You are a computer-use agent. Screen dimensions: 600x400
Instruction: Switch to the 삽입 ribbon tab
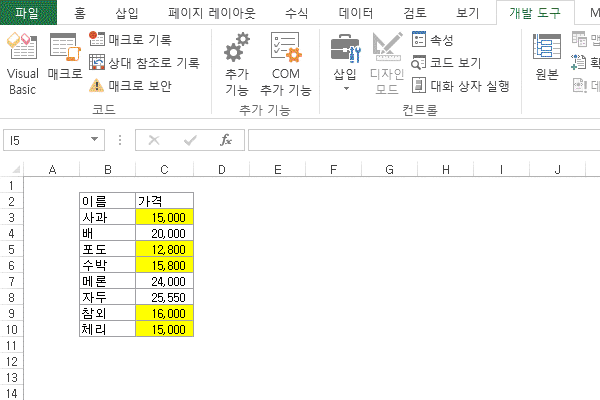tap(127, 13)
